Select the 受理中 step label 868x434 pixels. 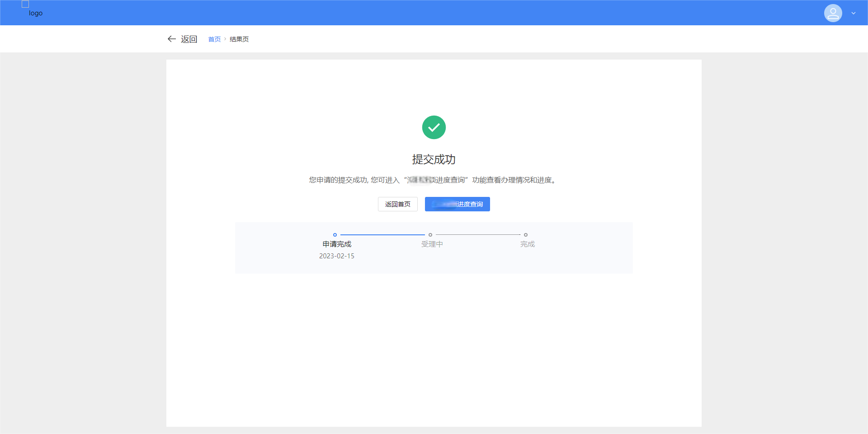pos(432,244)
